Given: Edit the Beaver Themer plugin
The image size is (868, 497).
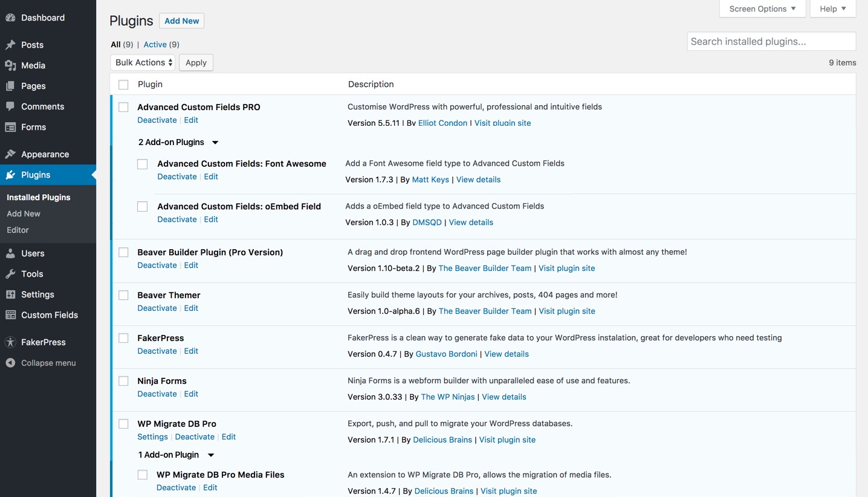Looking at the screenshot, I should [191, 308].
